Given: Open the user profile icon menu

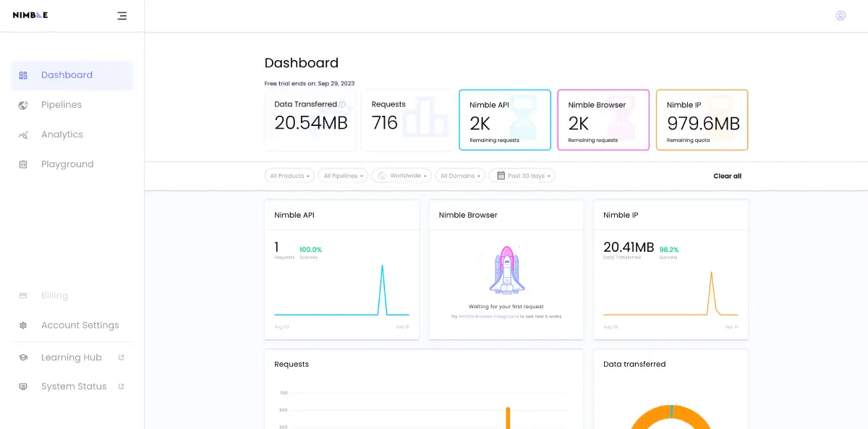Looking at the screenshot, I should 841,15.
